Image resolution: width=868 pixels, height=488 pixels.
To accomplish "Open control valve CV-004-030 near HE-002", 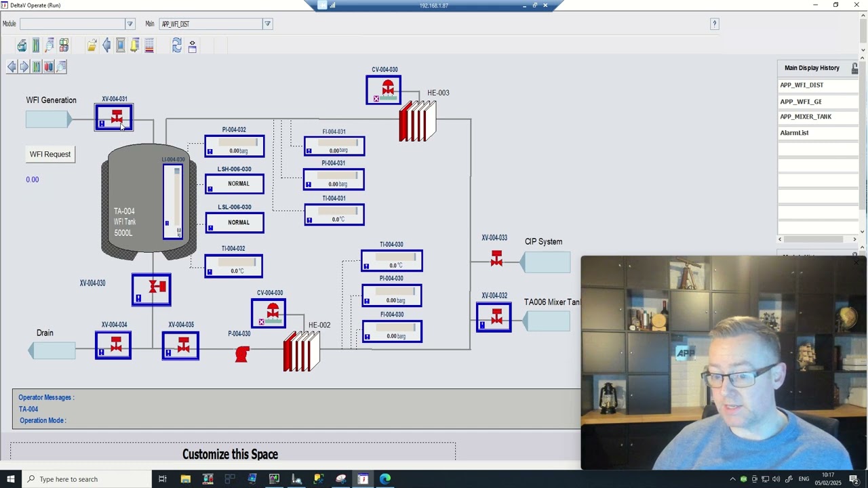I will click(269, 313).
